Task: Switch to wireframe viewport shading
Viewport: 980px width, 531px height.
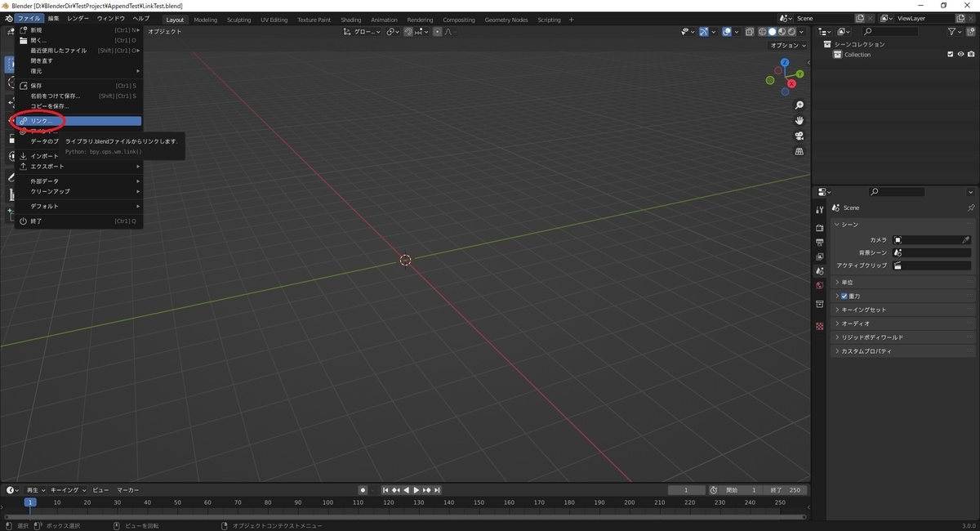Action: pos(762,32)
